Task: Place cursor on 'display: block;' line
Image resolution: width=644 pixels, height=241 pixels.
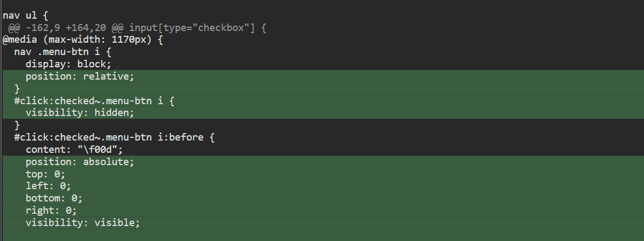Action: (x=68, y=64)
